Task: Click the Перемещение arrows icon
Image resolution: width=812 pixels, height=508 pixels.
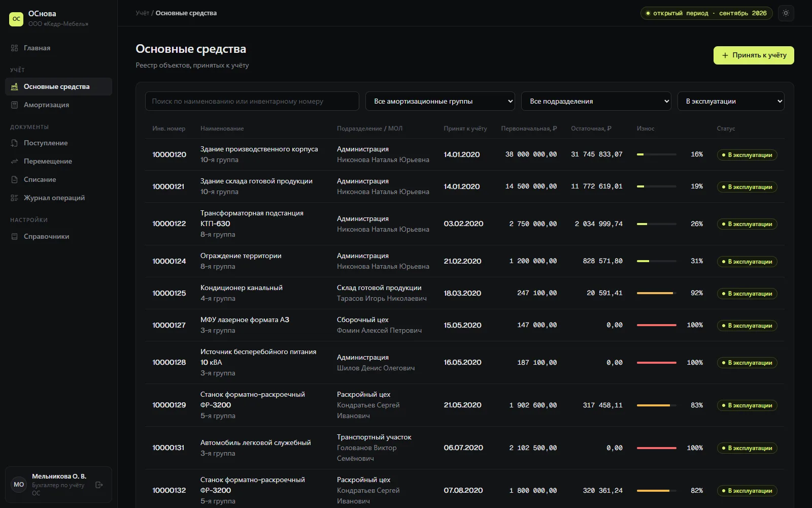Action: click(x=14, y=161)
